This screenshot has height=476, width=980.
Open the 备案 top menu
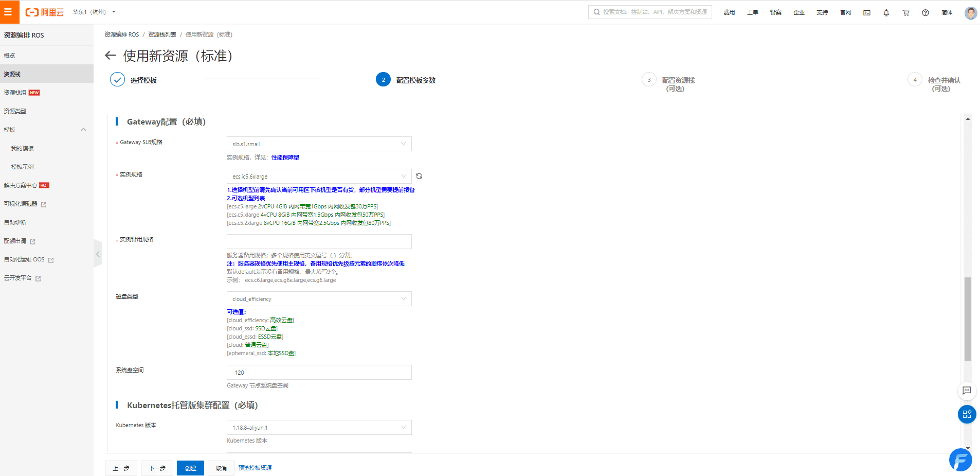click(775, 12)
